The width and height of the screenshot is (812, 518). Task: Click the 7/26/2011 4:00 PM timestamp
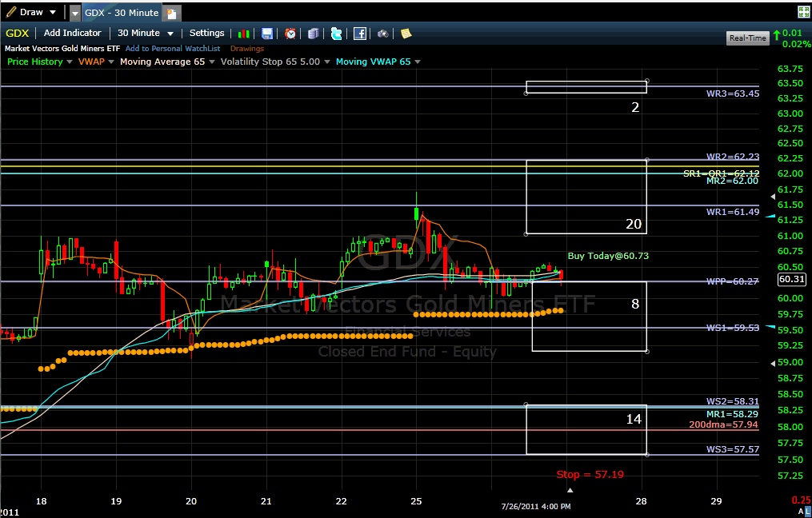(535, 506)
